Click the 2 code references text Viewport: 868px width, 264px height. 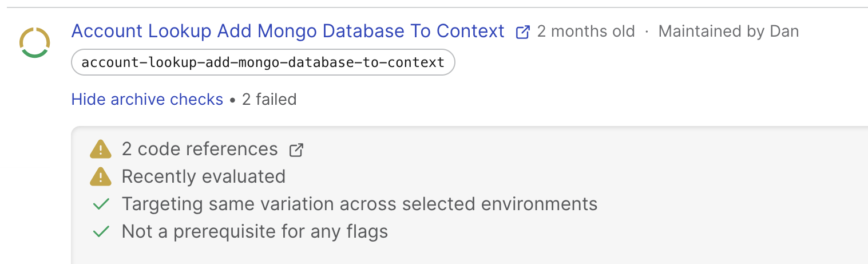[x=200, y=149]
